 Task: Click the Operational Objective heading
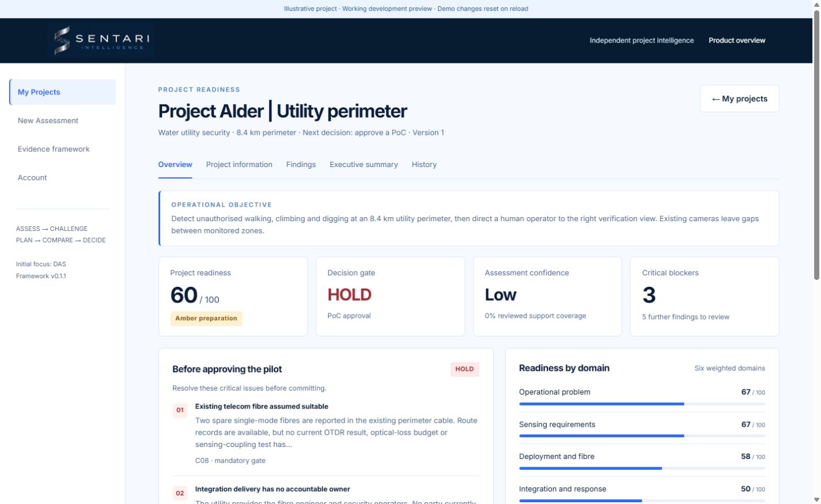[x=221, y=204]
